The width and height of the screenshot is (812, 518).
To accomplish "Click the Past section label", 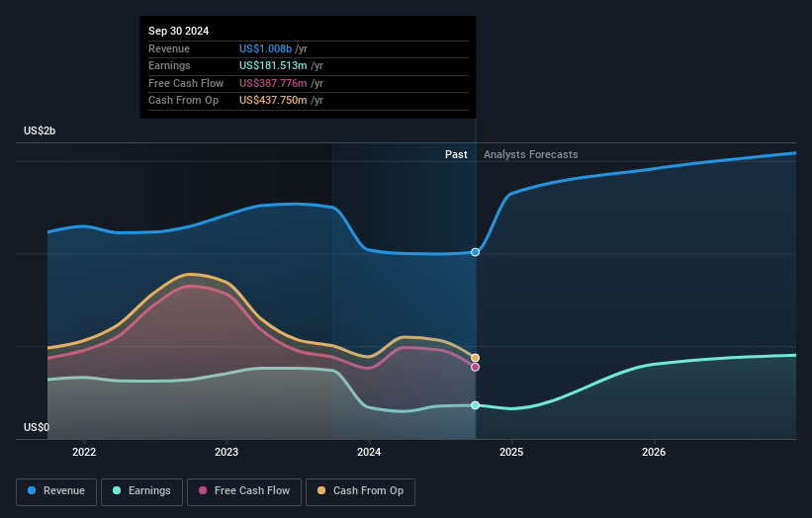I will (456, 155).
